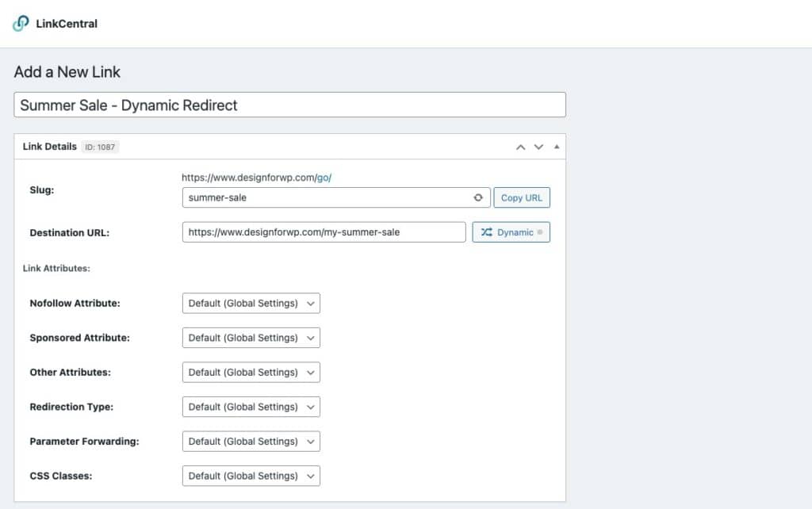The height and width of the screenshot is (509, 812).
Task: Regenerate the slug with the refresh icon
Action: click(x=477, y=197)
